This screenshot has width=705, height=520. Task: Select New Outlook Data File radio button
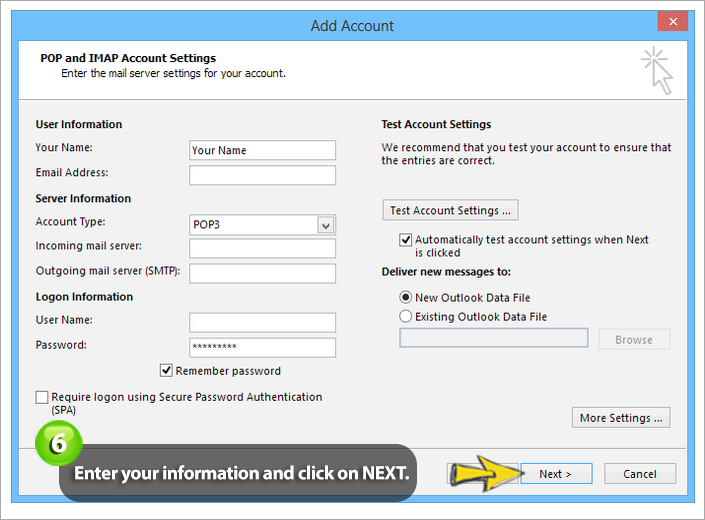pos(406,298)
